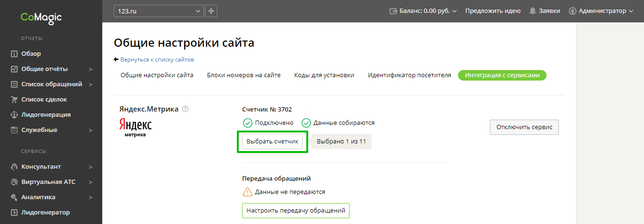Switch to Общие настройки сайта tab

[157, 75]
